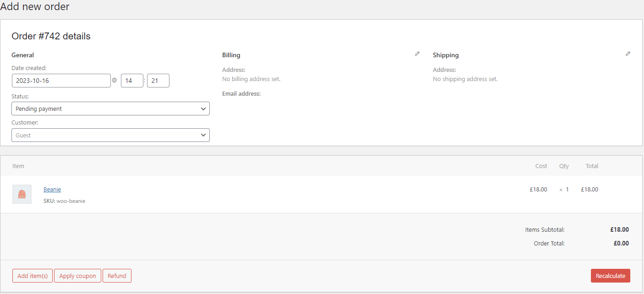Viewport: 644px width, 294px height.
Task: Click the 'No billing address set' text
Action: pos(251,79)
